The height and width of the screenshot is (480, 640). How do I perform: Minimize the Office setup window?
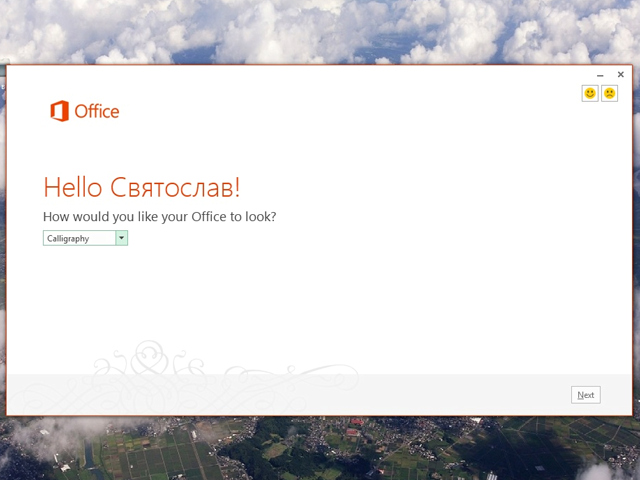tap(600, 75)
